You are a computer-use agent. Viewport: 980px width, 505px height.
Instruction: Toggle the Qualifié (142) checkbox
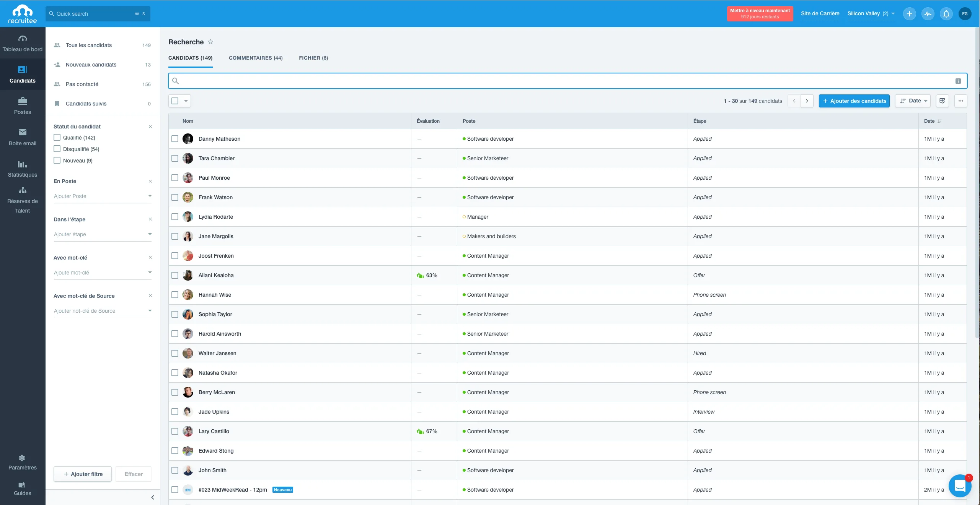(57, 137)
